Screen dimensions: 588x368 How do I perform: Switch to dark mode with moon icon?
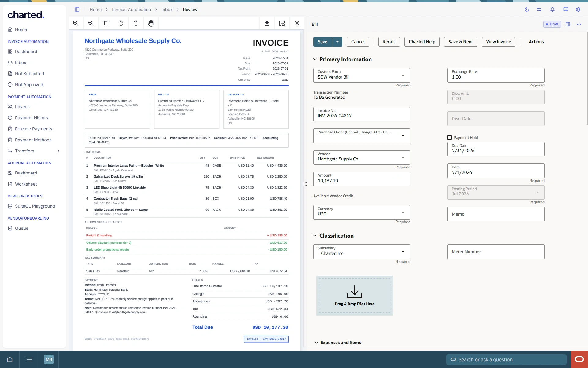[527, 10]
